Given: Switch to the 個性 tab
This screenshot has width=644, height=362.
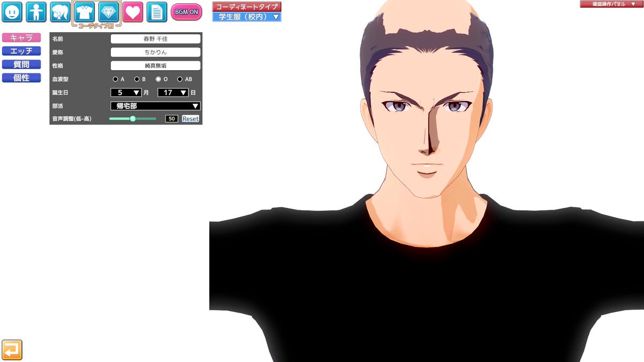Looking at the screenshot, I should point(21,78).
